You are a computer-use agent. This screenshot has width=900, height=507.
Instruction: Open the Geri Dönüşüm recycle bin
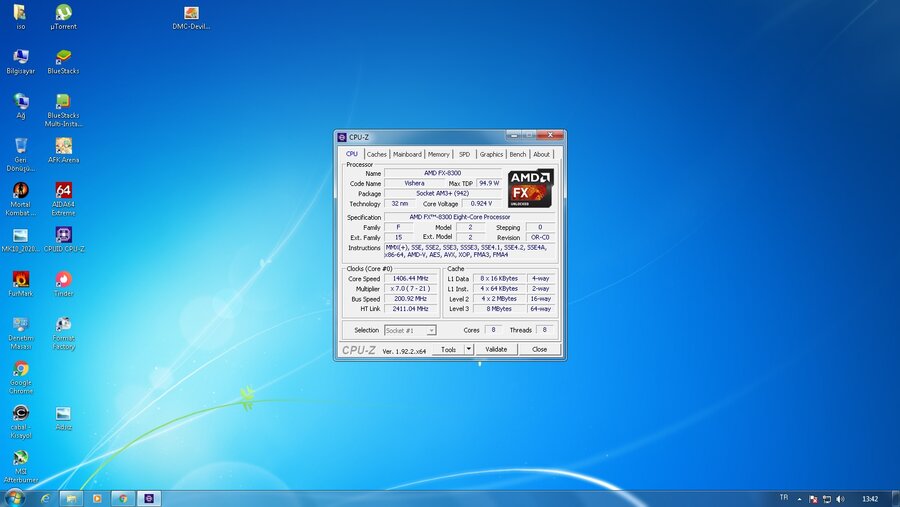[x=21, y=154]
